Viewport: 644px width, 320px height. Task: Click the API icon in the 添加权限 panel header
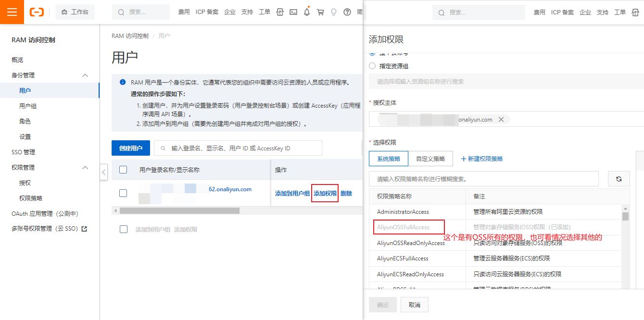636,12
